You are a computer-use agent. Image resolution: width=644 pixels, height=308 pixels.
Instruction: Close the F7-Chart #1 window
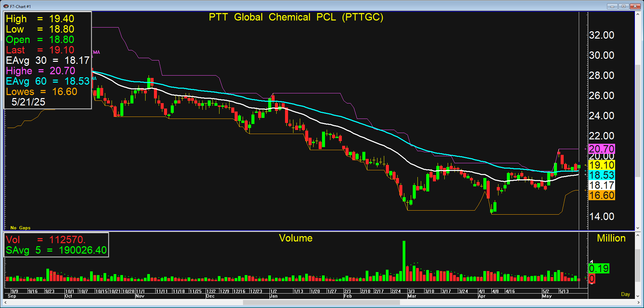pyautogui.click(x=635, y=6)
